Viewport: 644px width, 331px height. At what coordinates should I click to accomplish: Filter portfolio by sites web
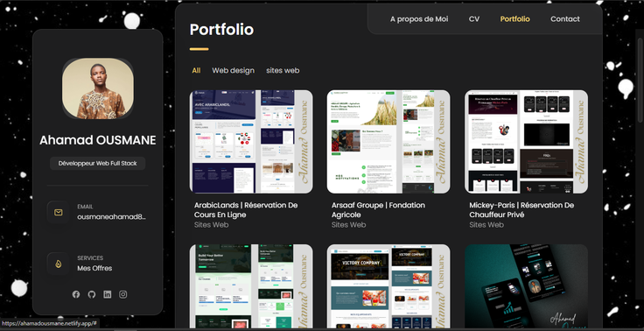pos(283,70)
